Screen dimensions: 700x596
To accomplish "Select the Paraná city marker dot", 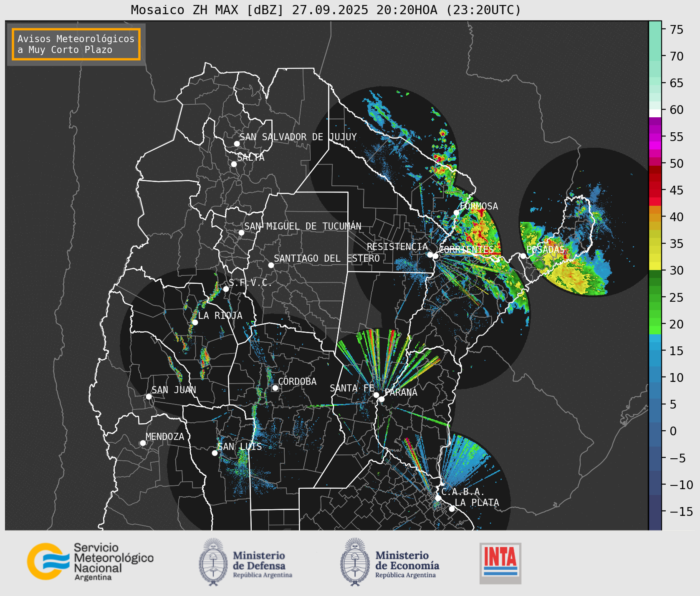I will coord(382,399).
